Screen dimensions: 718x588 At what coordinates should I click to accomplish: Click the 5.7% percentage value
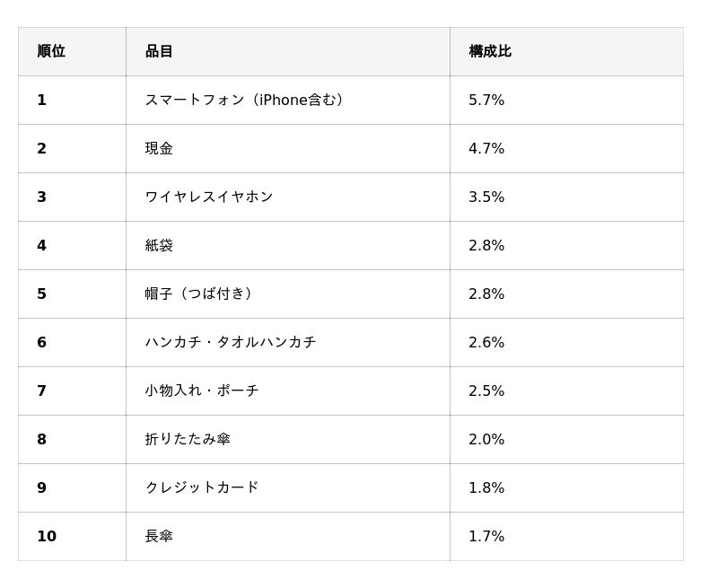(x=486, y=100)
